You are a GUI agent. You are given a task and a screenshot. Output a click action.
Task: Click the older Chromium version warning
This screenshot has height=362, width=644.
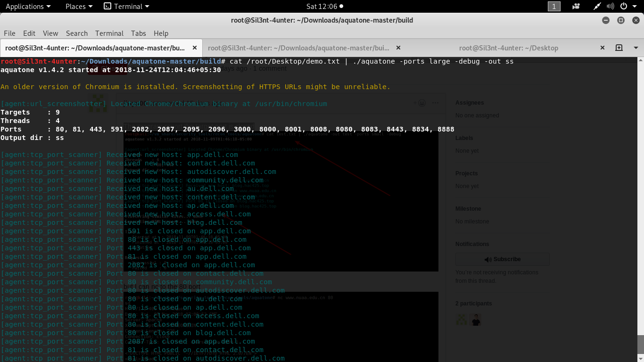196,87
